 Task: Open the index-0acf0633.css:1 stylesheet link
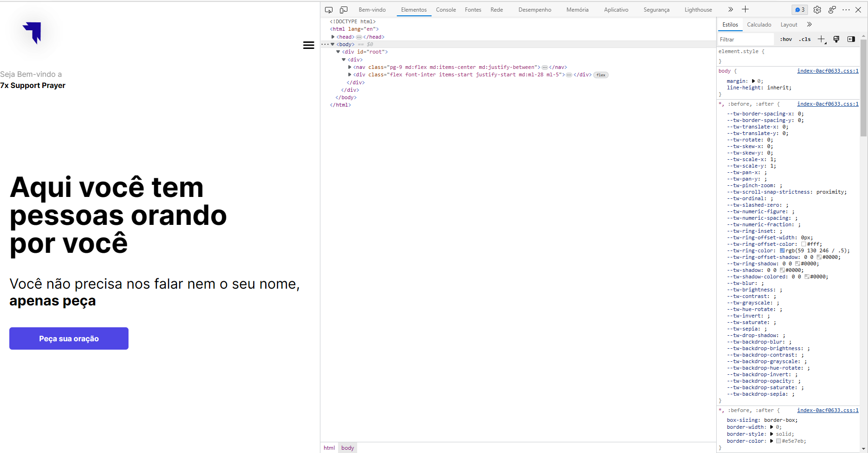pyautogui.click(x=827, y=71)
